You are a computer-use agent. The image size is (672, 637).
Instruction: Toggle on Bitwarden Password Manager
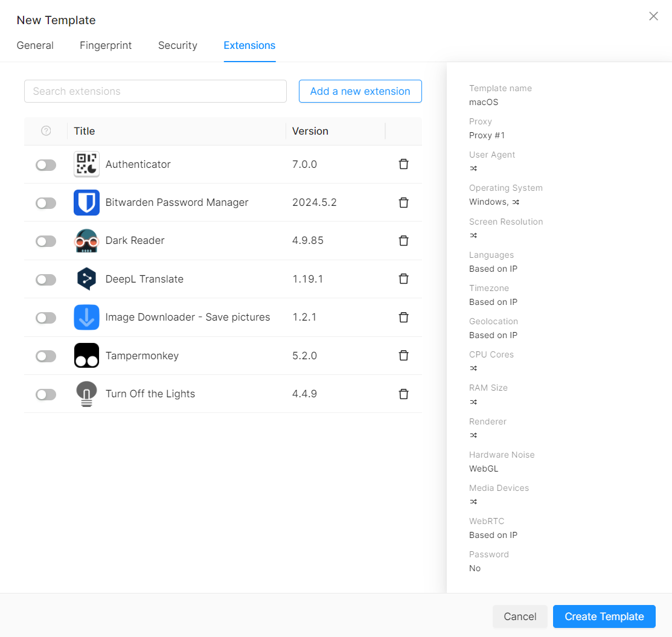[x=46, y=203]
